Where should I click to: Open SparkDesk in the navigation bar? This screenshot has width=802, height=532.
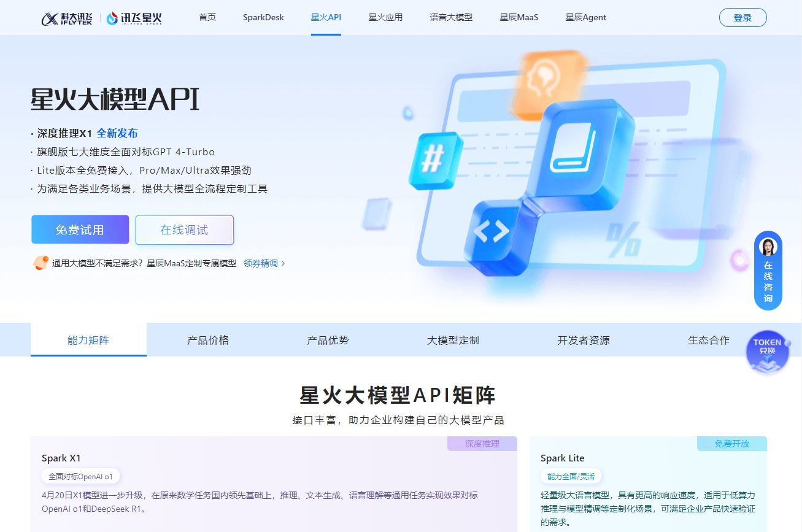click(263, 17)
